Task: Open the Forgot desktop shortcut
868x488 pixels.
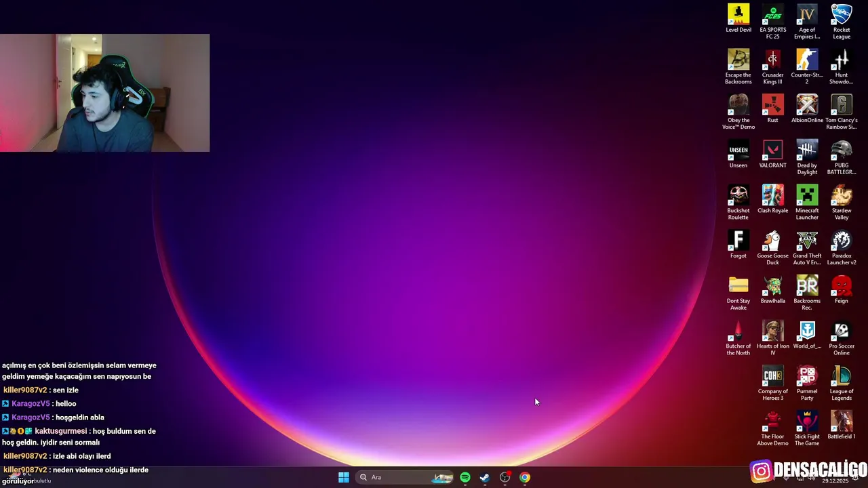Action: (738, 245)
